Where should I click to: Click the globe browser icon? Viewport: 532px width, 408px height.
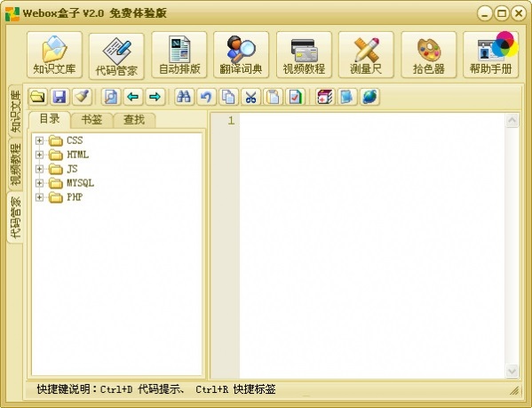369,97
